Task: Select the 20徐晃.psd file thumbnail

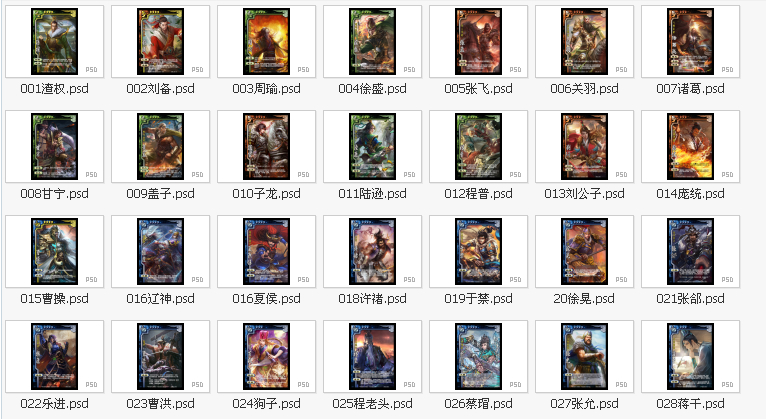Action: coord(584,251)
